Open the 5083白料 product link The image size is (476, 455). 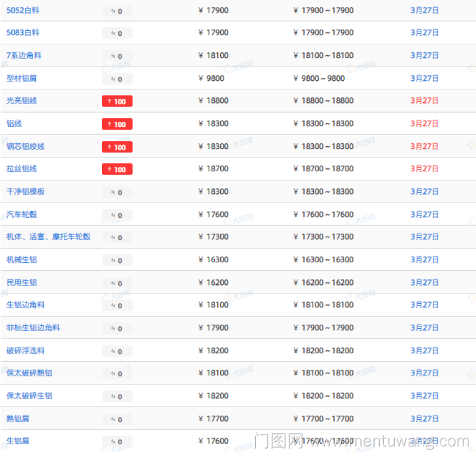pyautogui.click(x=23, y=33)
